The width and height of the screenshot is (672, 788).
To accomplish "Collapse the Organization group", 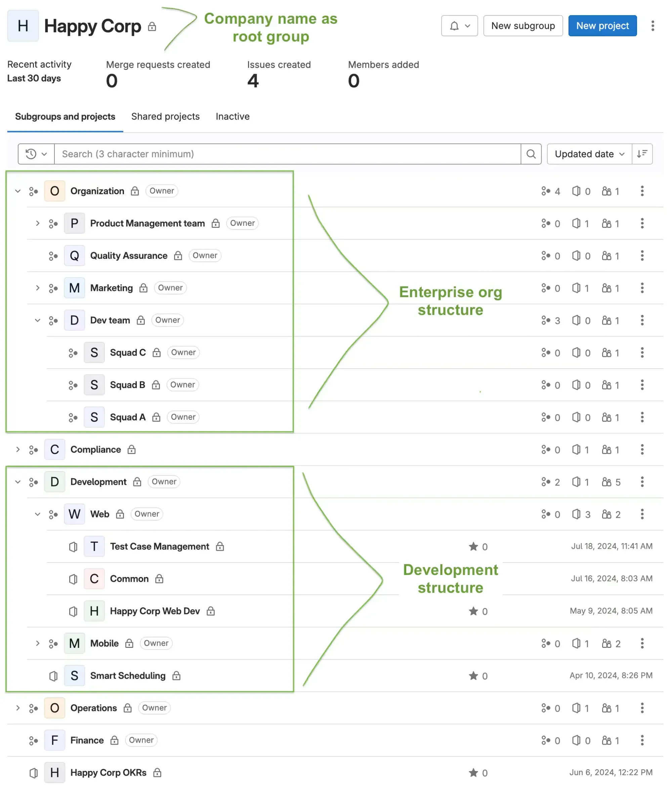I will pos(18,191).
